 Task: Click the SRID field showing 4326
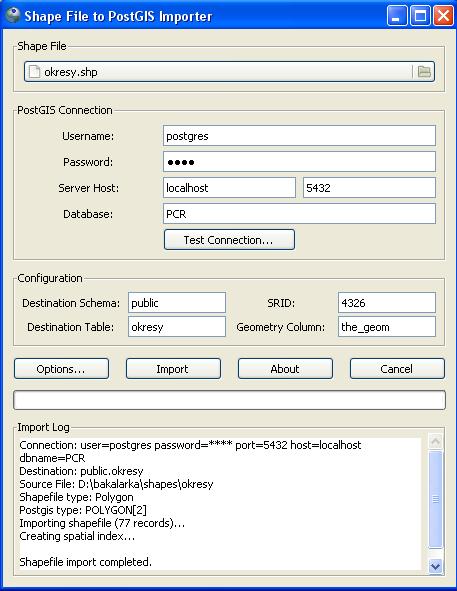[387, 303]
